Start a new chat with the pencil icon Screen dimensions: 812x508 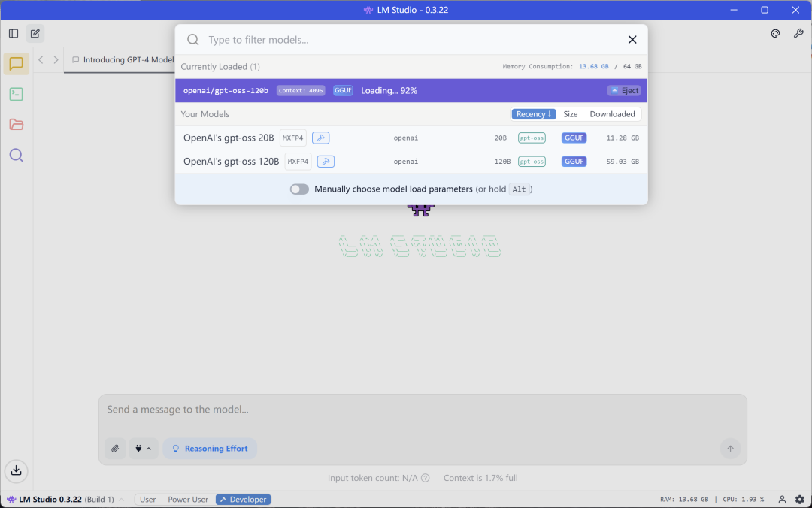pyautogui.click(x=35, y=34)
